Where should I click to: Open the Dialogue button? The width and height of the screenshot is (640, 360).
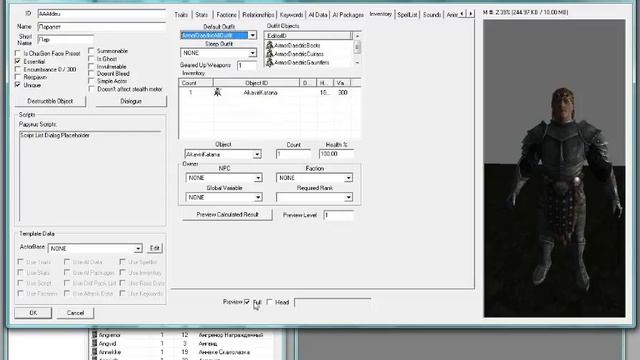(x=131, y=101)
